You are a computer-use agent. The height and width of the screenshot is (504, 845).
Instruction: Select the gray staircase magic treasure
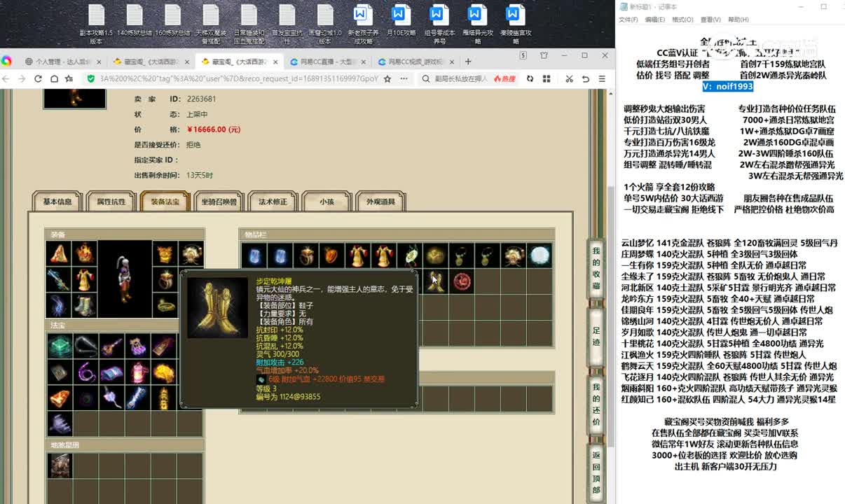tap(60, 423)
